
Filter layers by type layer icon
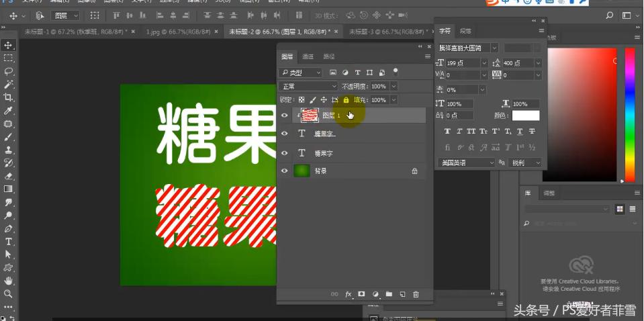point(357,73)
